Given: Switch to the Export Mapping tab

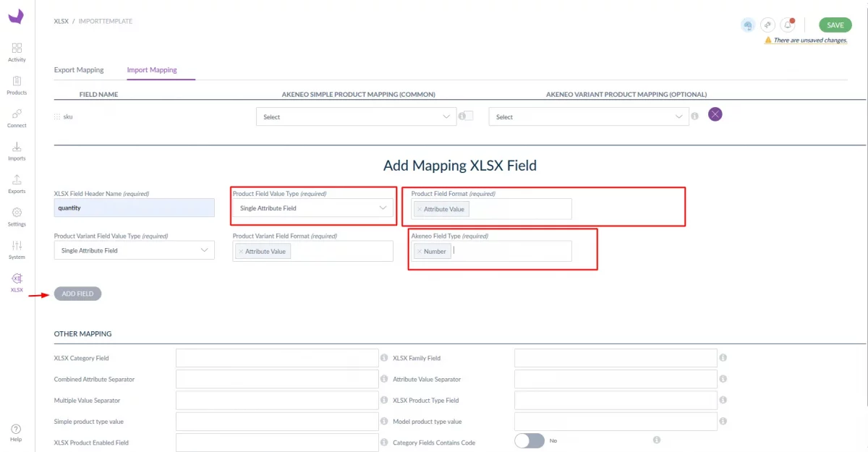Looking at the screenshot, I should pyautogui.click(x=79, y=70).
